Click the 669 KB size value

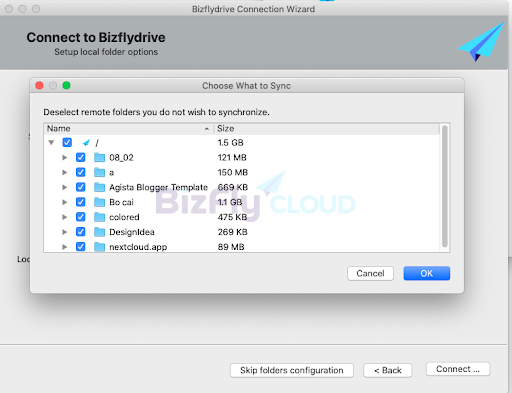(x=233, y=187)
